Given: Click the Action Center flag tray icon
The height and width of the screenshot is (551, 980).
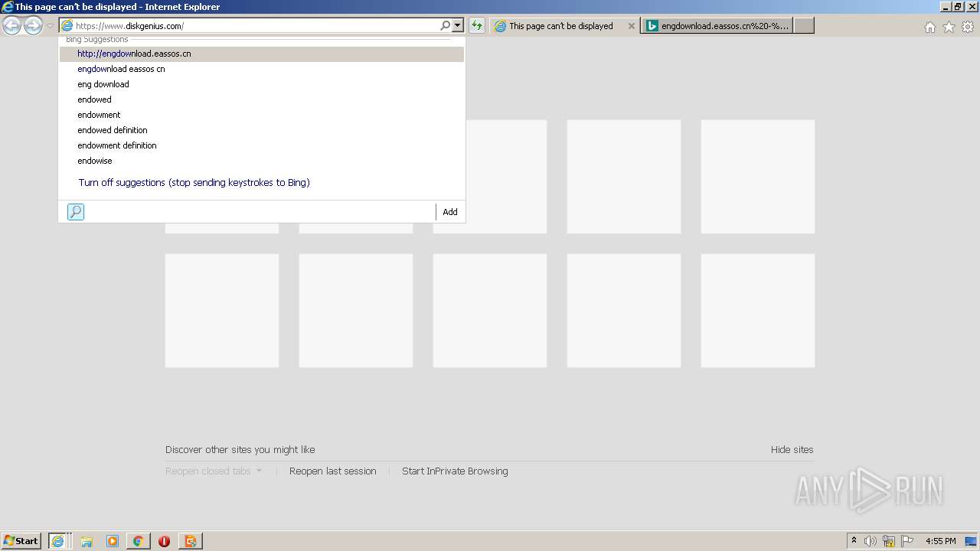Looking at the screenshot, I should tap(907, 541).
